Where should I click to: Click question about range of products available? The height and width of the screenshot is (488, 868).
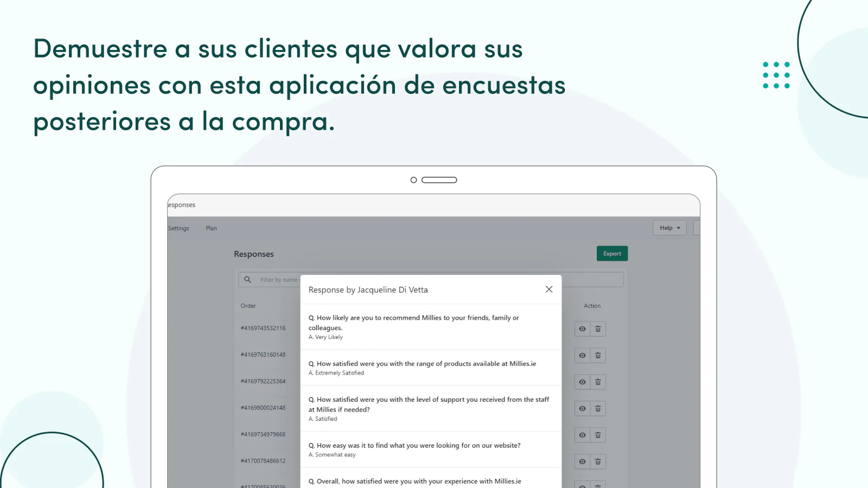click(x=422, y=364)
